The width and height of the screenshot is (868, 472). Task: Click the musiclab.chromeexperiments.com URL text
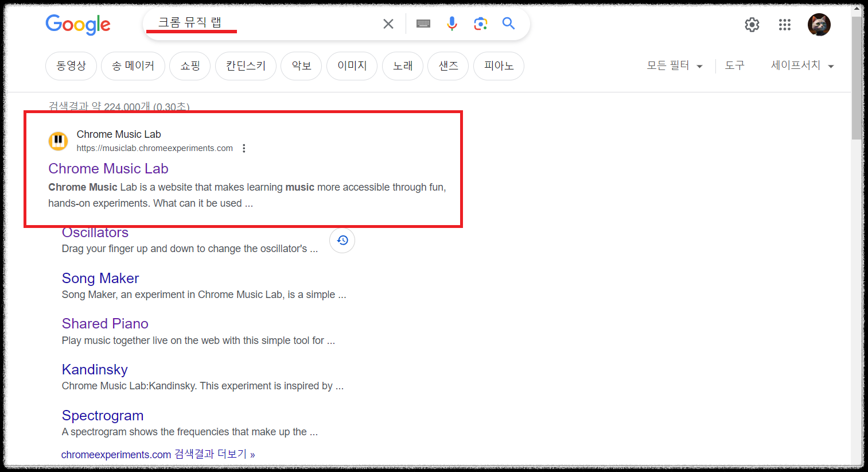pyautogui.click(x=155, y=148)
